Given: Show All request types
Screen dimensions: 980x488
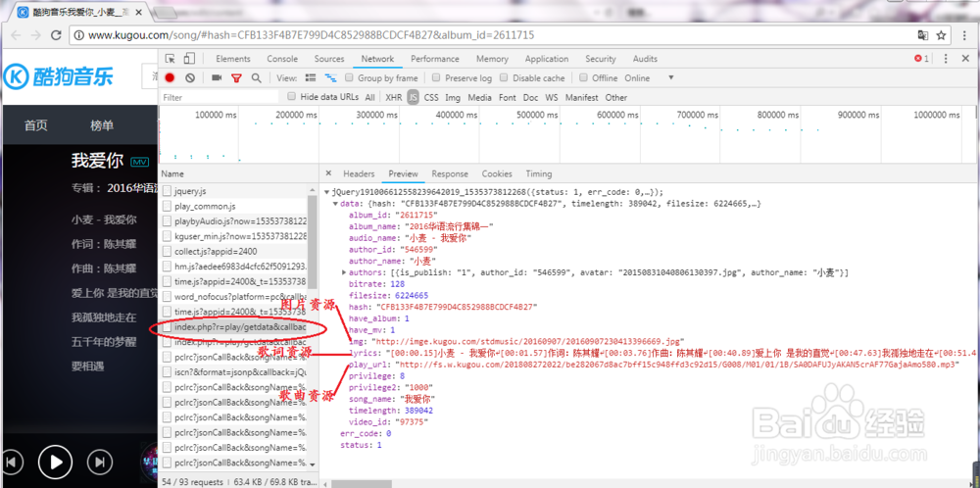Looking at the screenshot, I should click(370, 97).
